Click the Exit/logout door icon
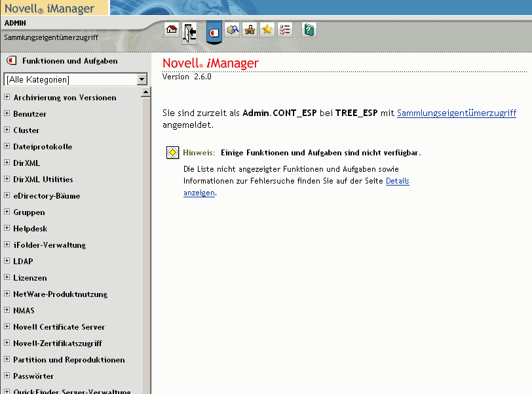The image size is (532, 394). pos(189,33)
